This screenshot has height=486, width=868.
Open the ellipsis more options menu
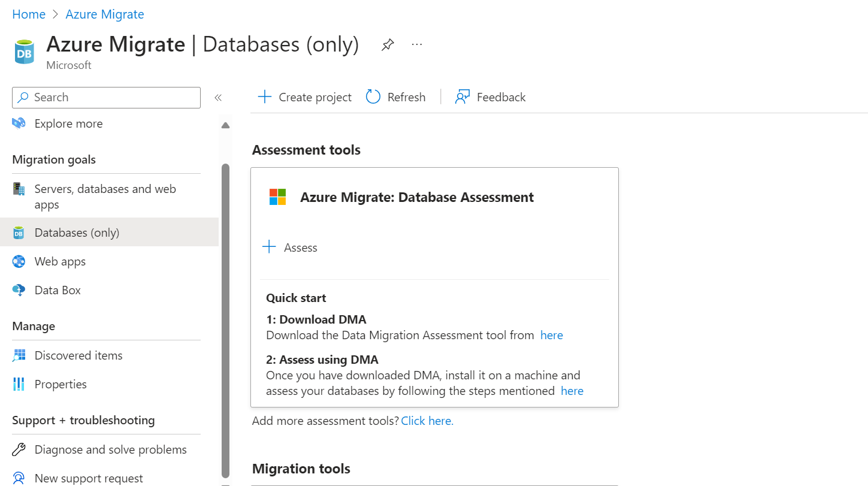(417, 44)
